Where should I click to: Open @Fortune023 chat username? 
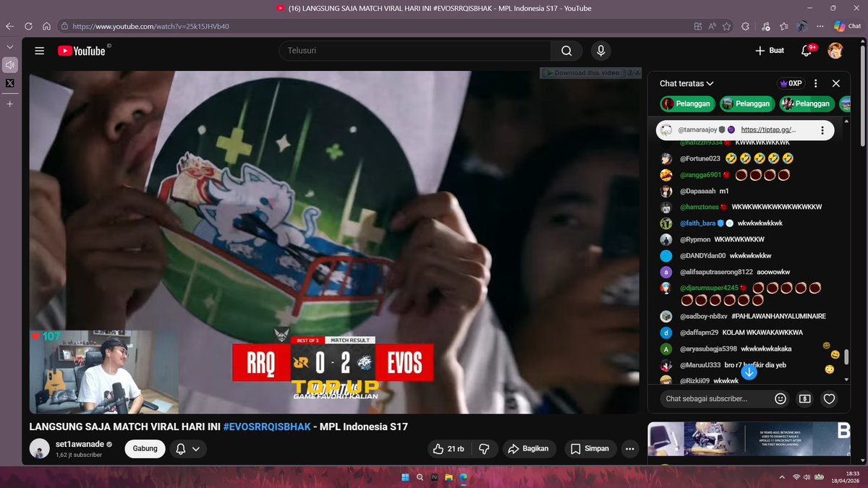point(699,158)
